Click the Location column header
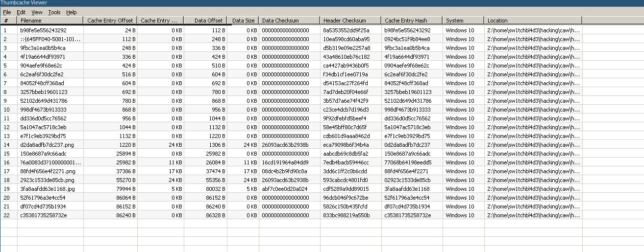The width and height of the screenshot is (644, 252). coord(533,21)
